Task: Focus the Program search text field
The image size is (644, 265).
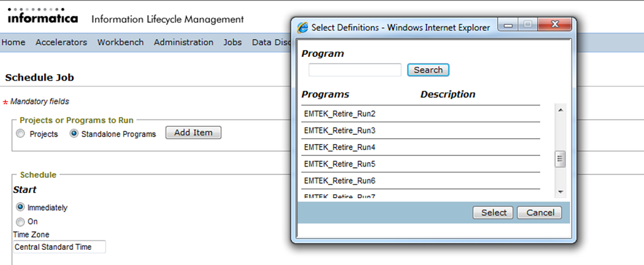Action: [x=355, y=70]
